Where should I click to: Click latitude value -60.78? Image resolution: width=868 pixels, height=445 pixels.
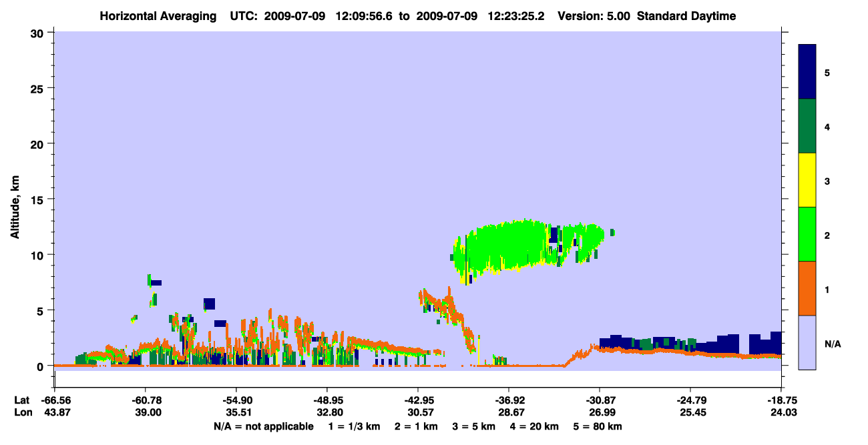(146, 400)
